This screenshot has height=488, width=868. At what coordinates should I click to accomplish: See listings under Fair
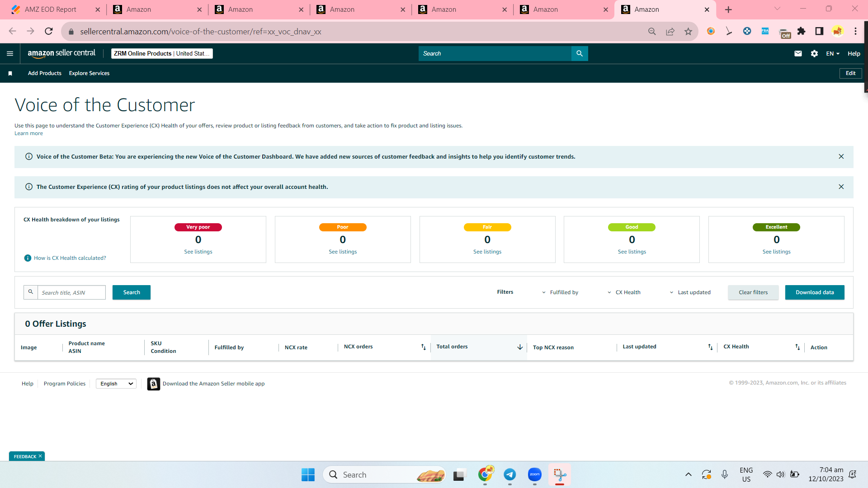pyautogui.click(x=487, y=252)
